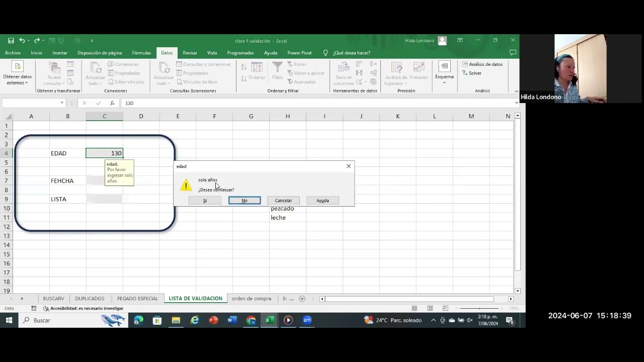Close the edad warning dialog
Viewport: 644px width, 362px height.
click(349, 166)
